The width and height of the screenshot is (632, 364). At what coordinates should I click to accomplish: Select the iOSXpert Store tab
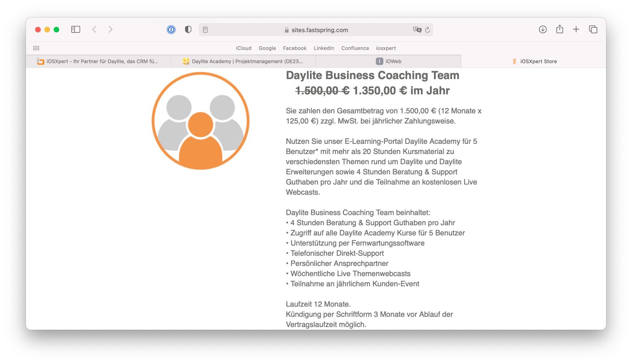pyautogui.click(x=533, y=61)
